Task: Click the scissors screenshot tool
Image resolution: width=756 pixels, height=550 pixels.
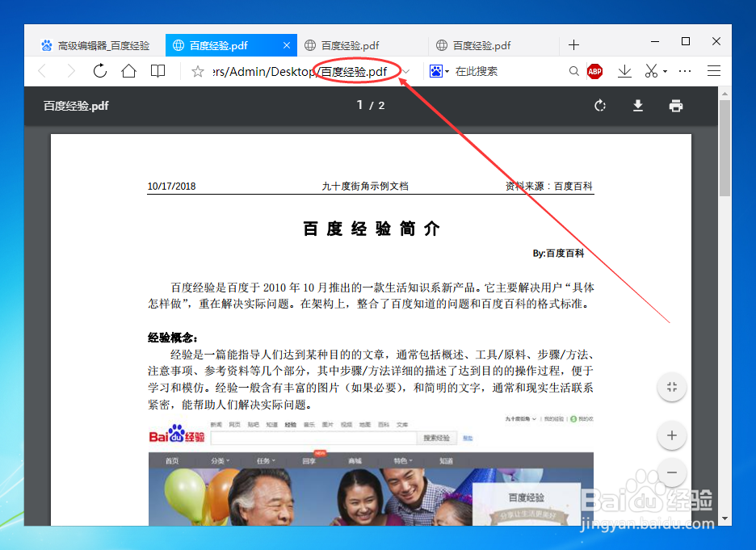Action: 651,71
